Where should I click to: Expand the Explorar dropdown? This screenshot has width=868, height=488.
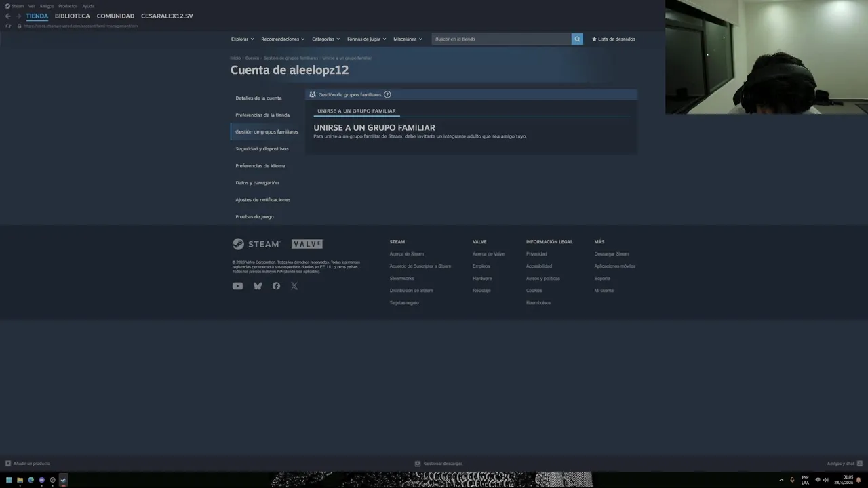click(242, 39)
